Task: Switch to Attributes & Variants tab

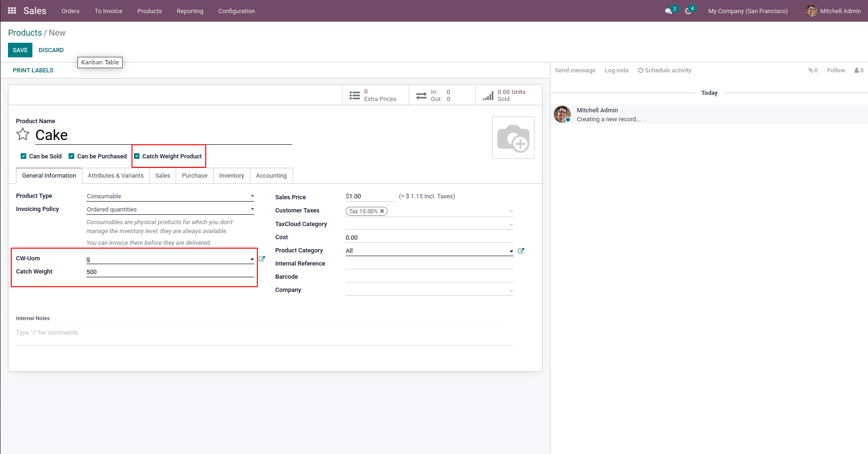Action: (116, 176)
